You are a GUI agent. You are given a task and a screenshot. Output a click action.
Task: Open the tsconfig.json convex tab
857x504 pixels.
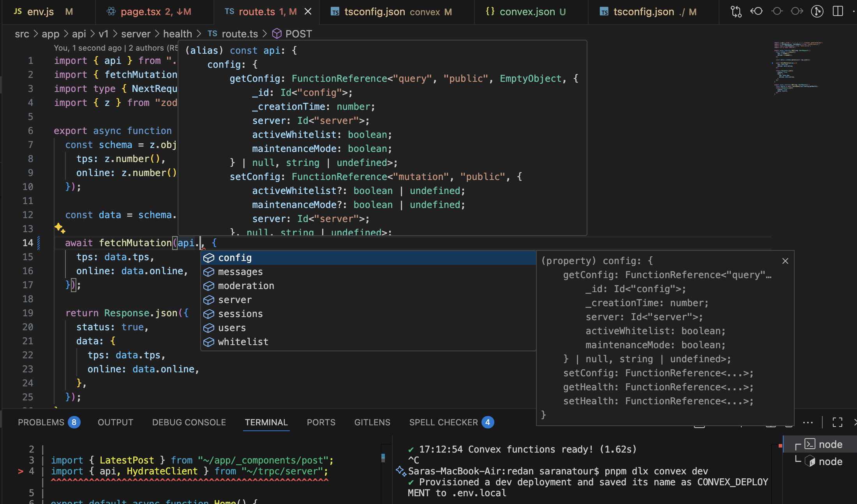point(397,12)
